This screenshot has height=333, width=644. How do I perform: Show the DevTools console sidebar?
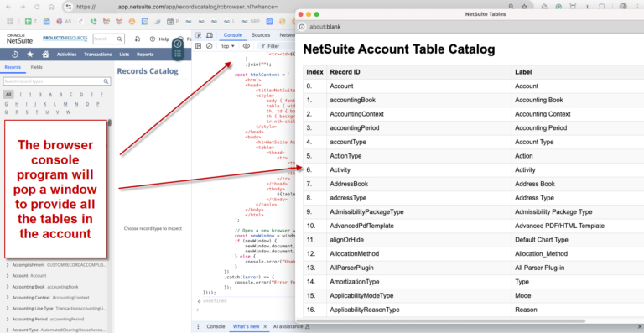coord(199,46)
